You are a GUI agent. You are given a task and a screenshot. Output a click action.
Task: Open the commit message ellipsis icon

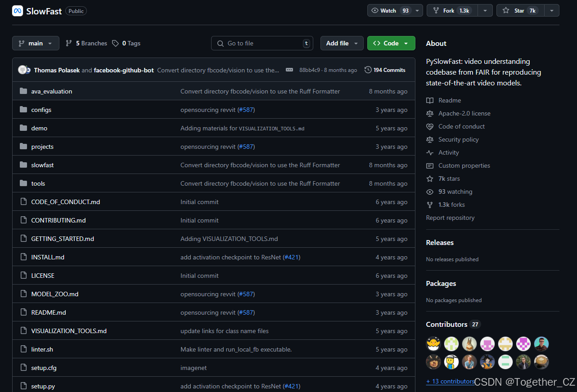point(289,70)
